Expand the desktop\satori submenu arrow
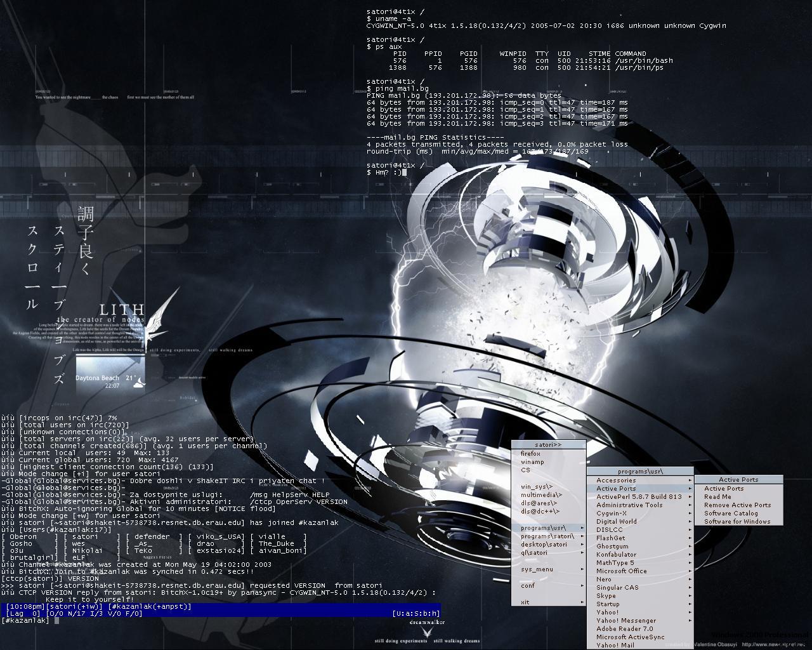812x650 pixels. pos(582,545)
